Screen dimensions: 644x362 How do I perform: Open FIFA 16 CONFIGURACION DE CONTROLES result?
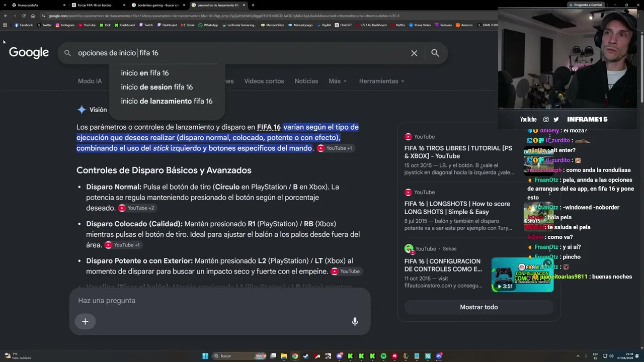coord(443,265)
